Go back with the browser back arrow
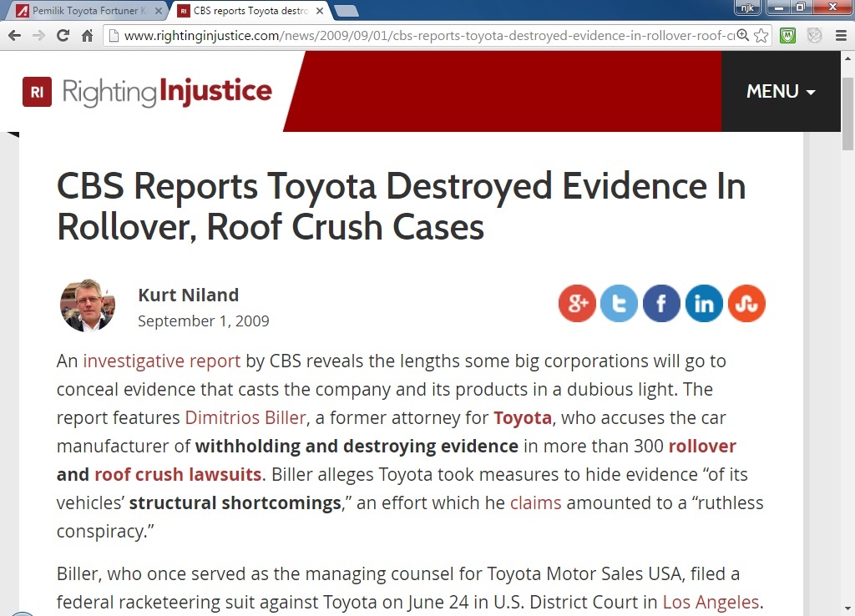This screenshot has width=855, height=616. point(15,36)
